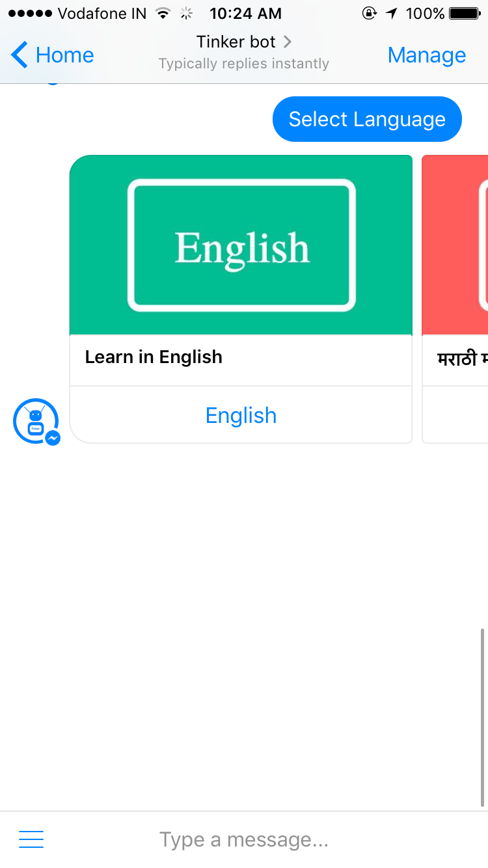Go back to Home

pyautogui.click(x=53, y=55)
